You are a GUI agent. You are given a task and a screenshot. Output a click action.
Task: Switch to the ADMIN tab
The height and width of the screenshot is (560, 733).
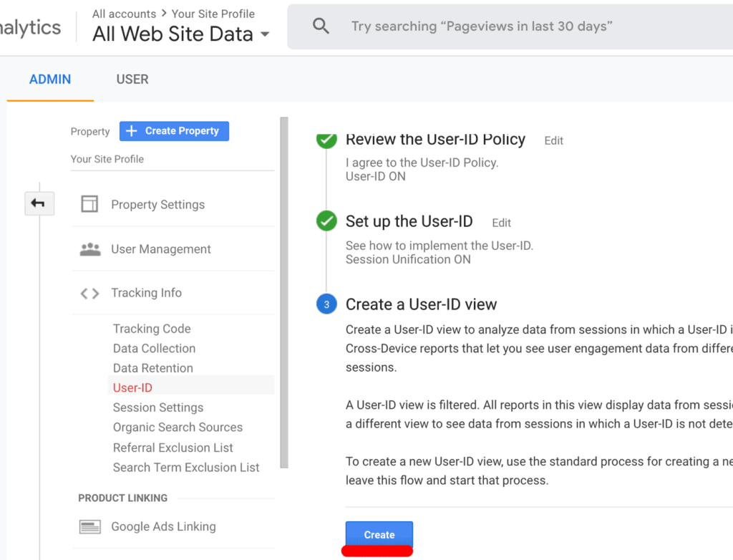[x=49, y=79]
